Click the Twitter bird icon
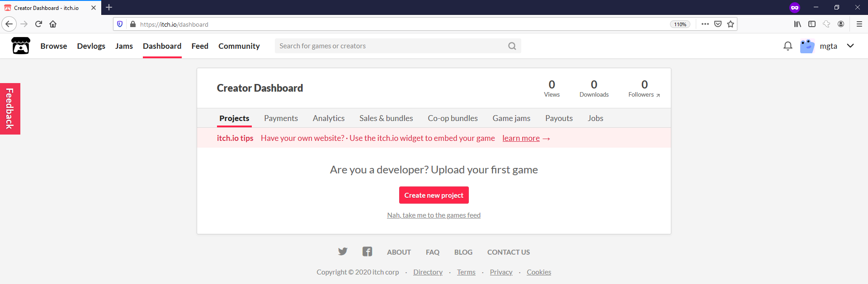 click(343, 251)
